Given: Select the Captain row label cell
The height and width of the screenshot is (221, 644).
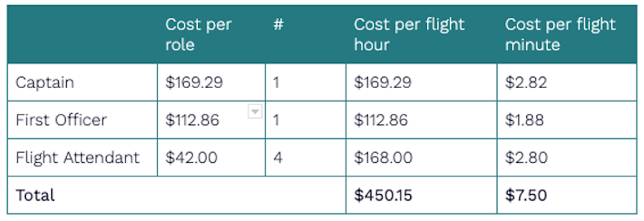Looking at the screenshot, I should [x=83, y=82].
